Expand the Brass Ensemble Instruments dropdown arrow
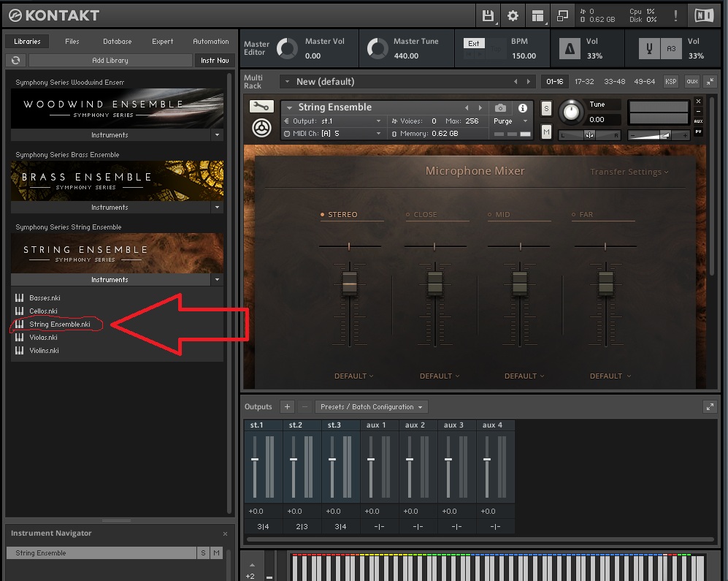 pyautogui.click(x=218, y=208)
